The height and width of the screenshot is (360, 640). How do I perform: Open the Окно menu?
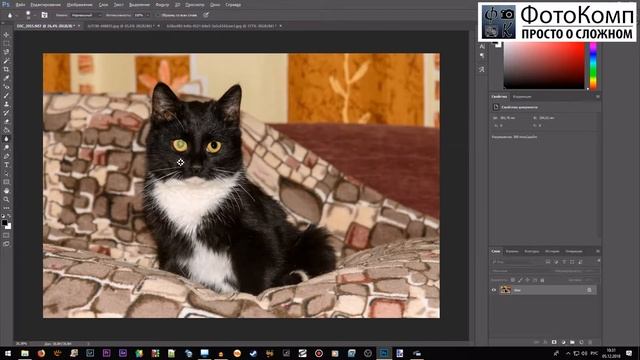pyautogui.click(x=215, y=5)
